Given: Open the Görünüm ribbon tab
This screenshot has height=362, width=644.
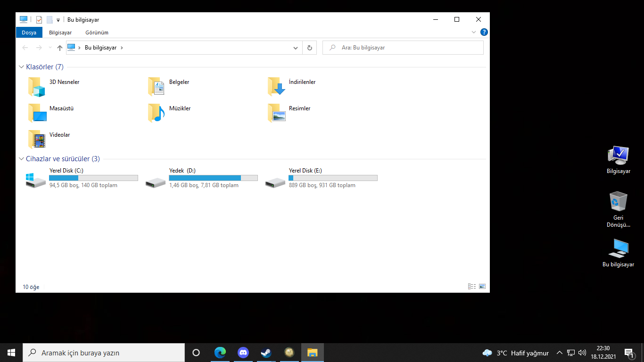Looking at the screenshot, I should click(97, 33).
